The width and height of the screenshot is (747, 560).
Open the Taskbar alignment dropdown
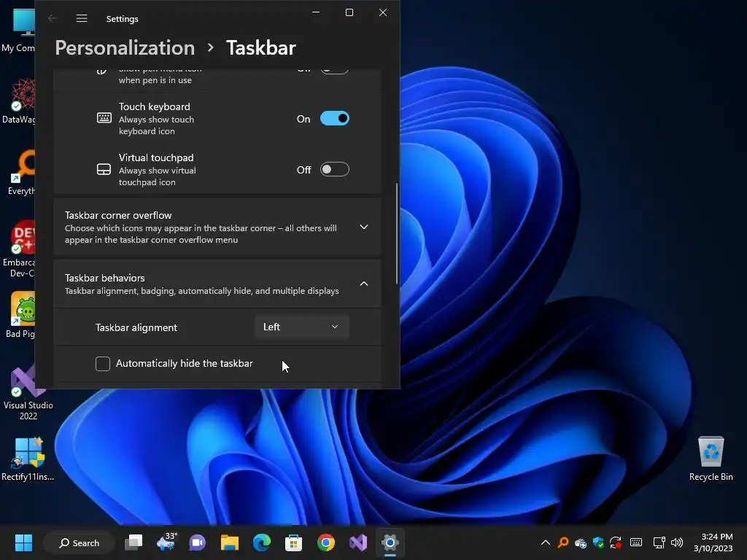(x=301, y=327)
